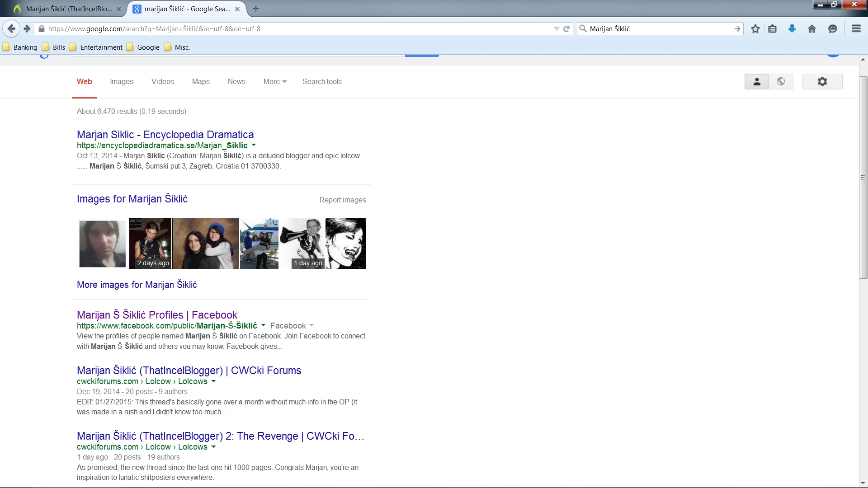Click the scrollbar down arrow

863,483
